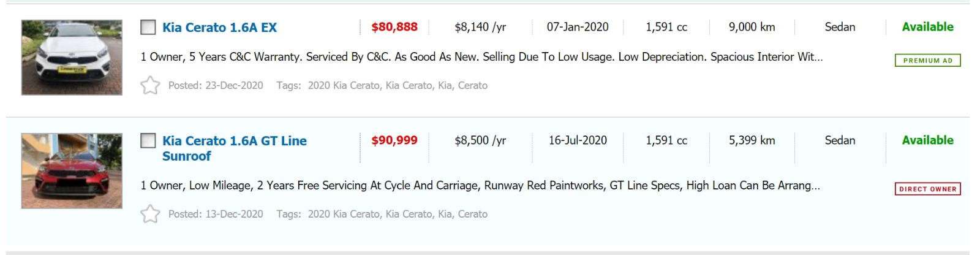View the white Kia Cerato photo thumbnail
Image resolution: width=980 pixels, height=255 pixels.
[72, 58]
